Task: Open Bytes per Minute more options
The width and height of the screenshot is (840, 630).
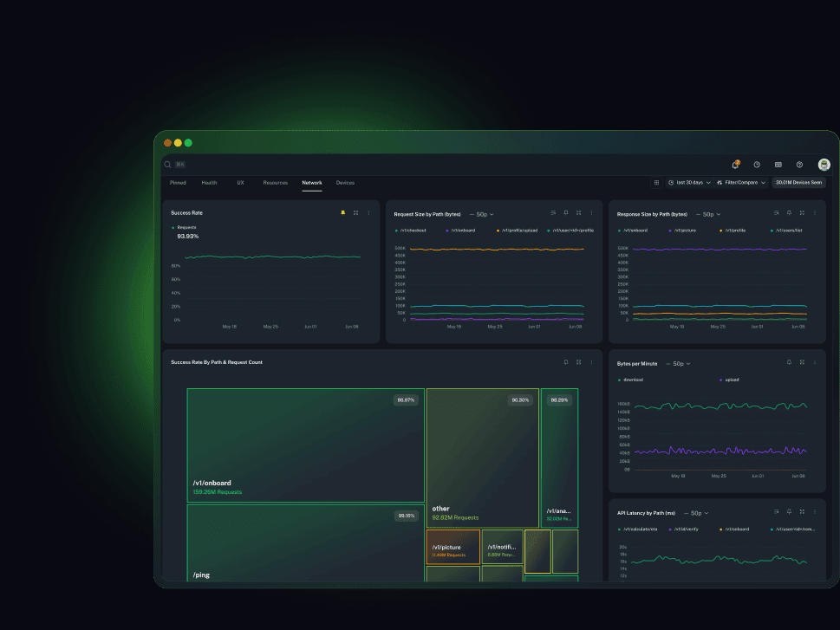Action: pos(815,362)
